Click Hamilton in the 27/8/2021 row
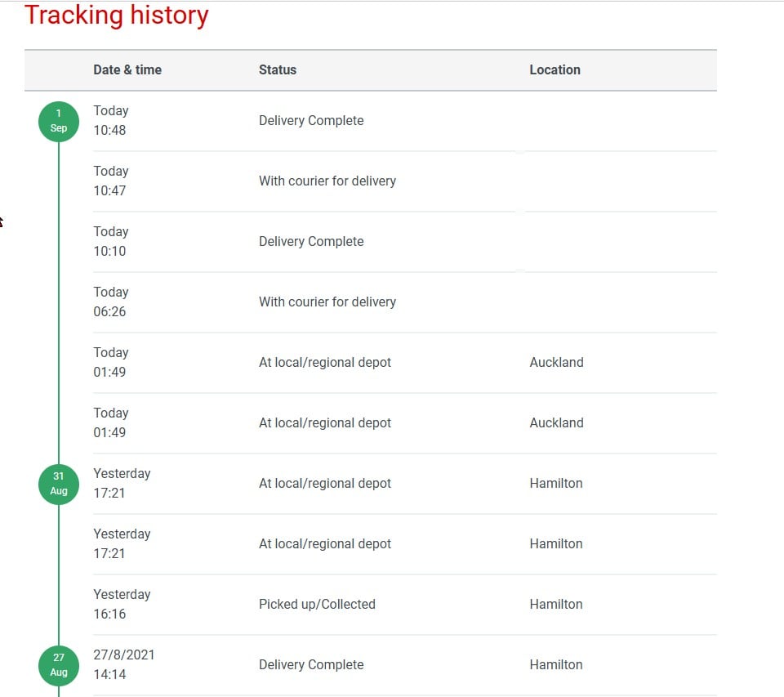The width and height of the screenshot is (784, 697). 556,665
